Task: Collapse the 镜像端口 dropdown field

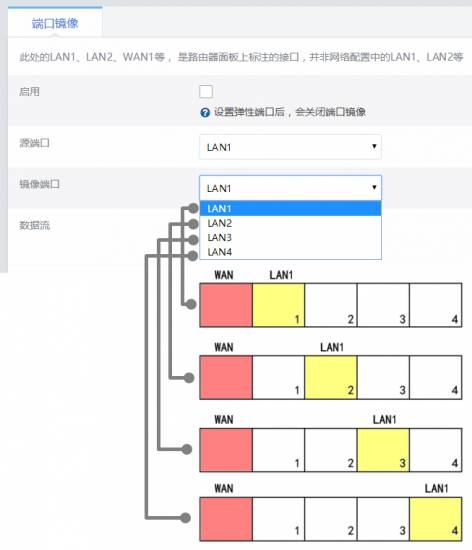Action: [290, 188]
